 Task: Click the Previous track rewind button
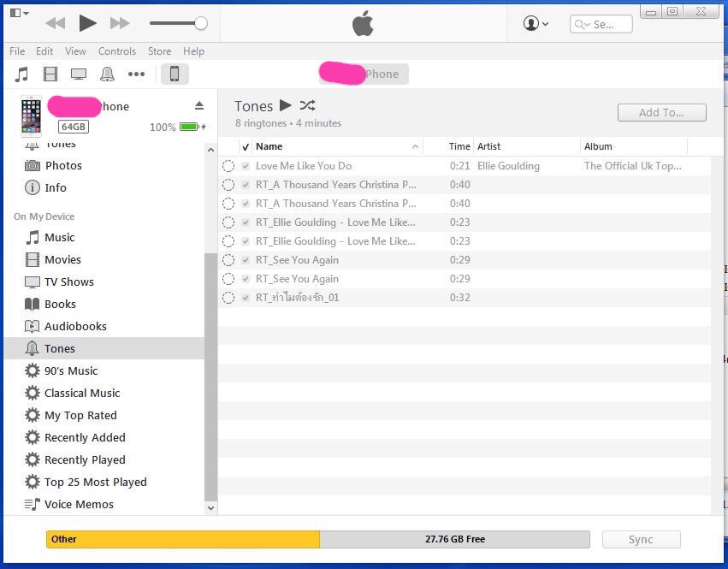(56, 23)
